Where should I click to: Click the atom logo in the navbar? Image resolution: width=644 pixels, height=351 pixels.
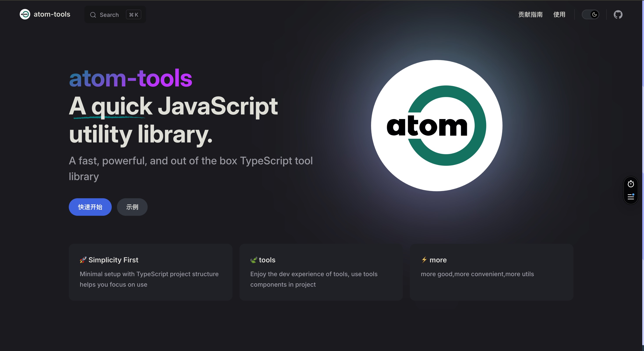click(x=25, y=14)
